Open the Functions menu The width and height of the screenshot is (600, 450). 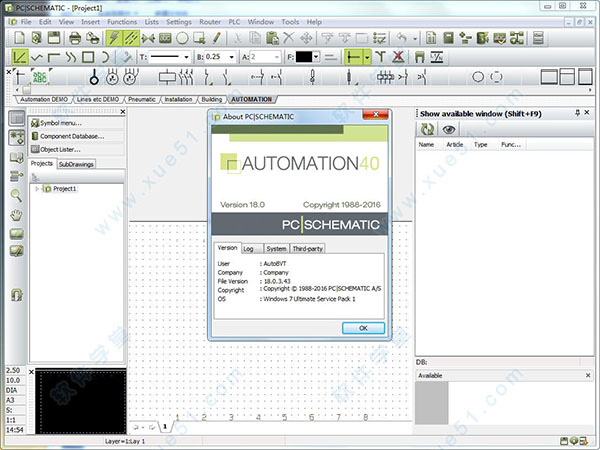pos(122,22)
